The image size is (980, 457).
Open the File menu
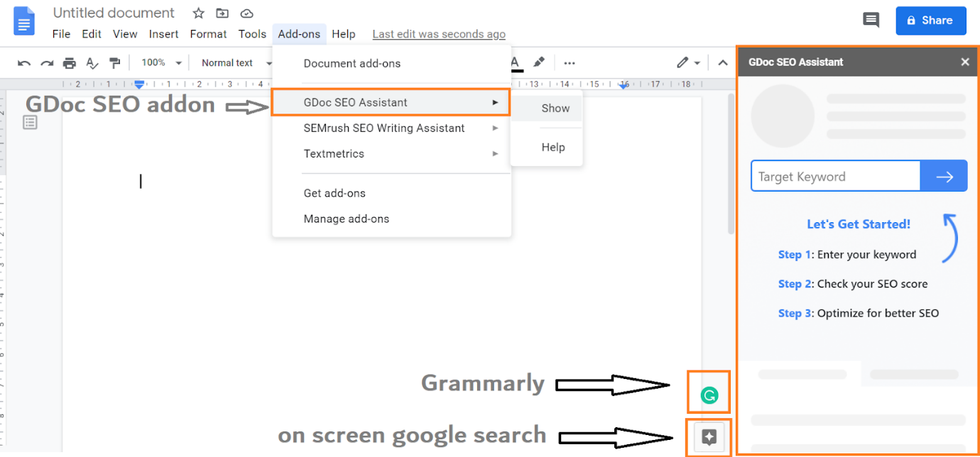61,34
